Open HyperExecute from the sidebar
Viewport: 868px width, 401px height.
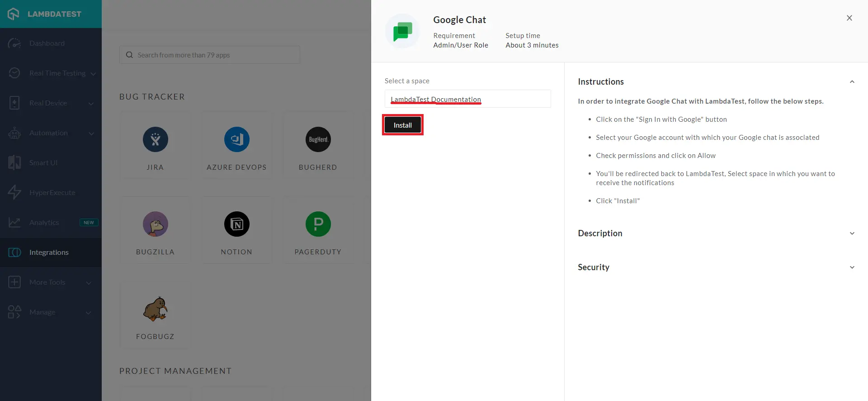[52, 193]
